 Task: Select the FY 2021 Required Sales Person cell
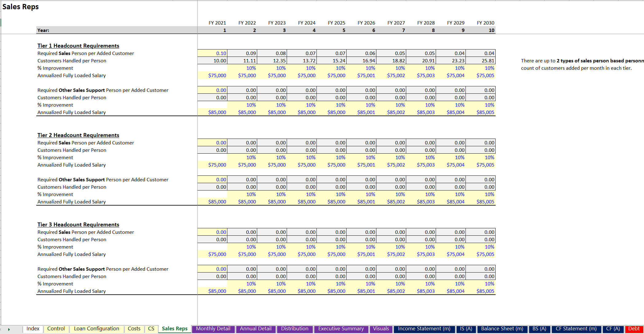pyautogui.click(x=212, y=53)
